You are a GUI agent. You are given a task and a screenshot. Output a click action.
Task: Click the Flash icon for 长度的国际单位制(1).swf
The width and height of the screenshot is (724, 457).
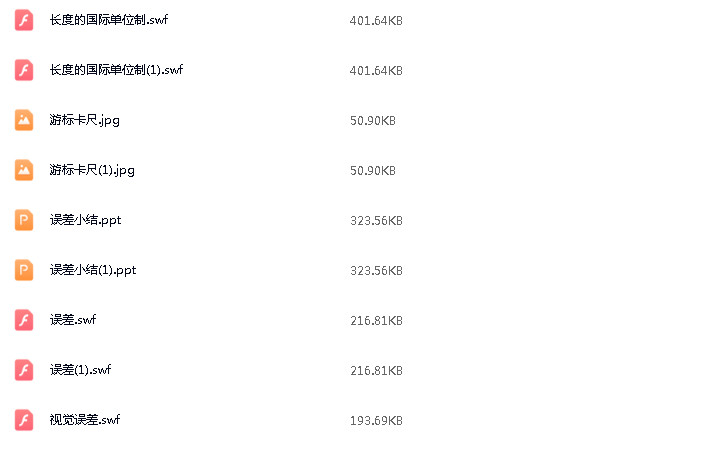pyautogui.click(x=24, y=70)
